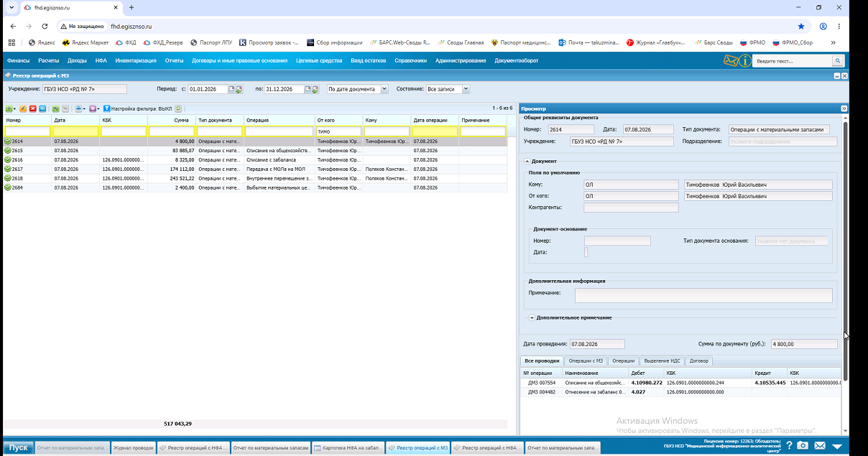Click the green refresh icon after filter settings
The width and height of the screenshot is (868, 456).
(178, 108)
